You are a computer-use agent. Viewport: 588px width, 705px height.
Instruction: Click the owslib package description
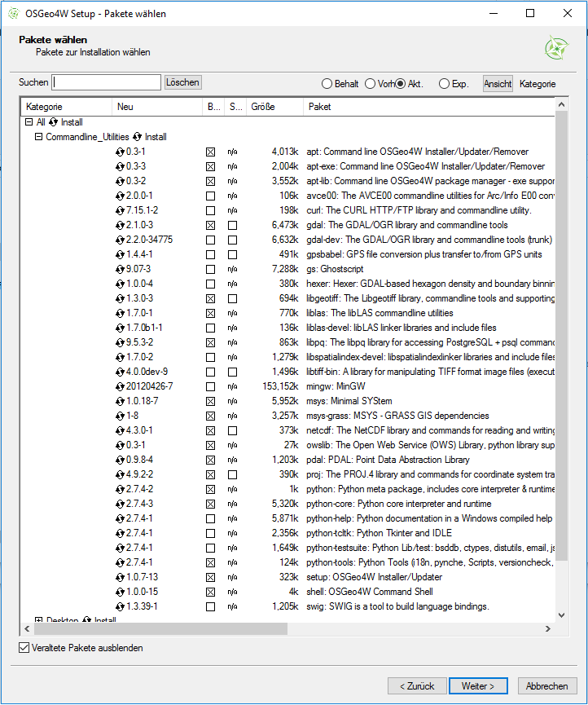point(430,445)
